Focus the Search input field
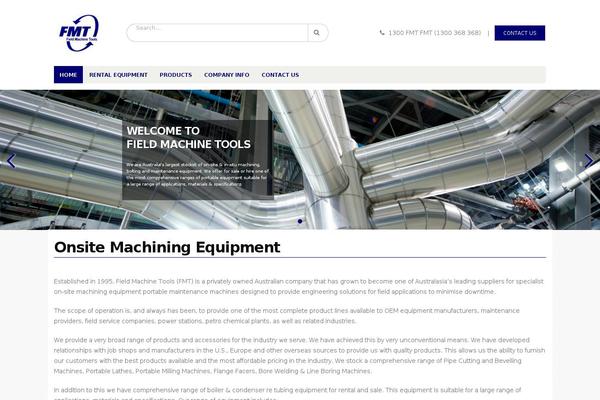Image resolution: width=600 pixels, height=400 pixels. 217,33
